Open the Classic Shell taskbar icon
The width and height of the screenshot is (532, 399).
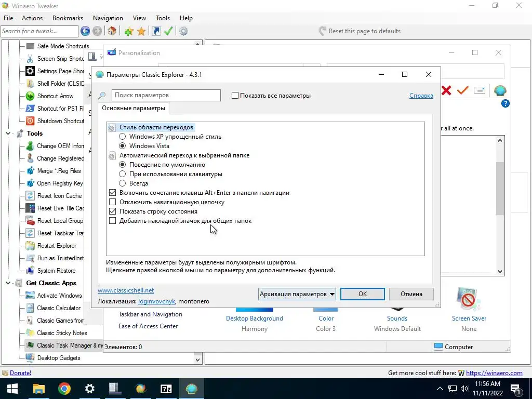191,389
